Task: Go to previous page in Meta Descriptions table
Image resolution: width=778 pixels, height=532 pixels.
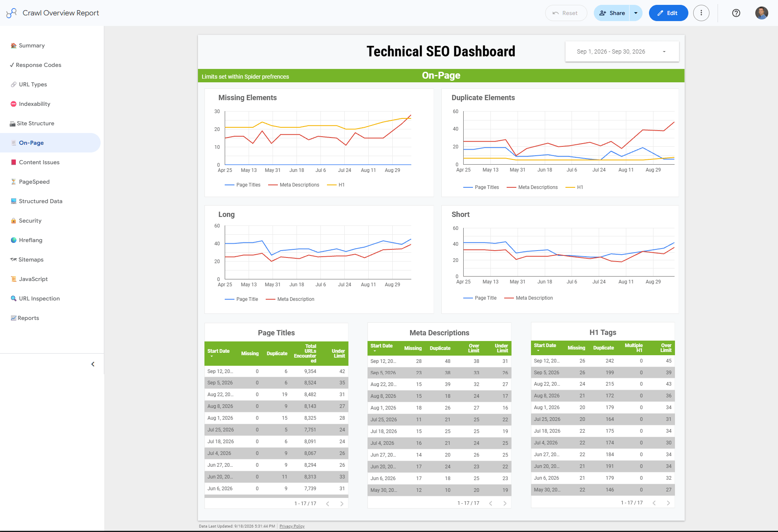Action: click(x=490, y=503)
